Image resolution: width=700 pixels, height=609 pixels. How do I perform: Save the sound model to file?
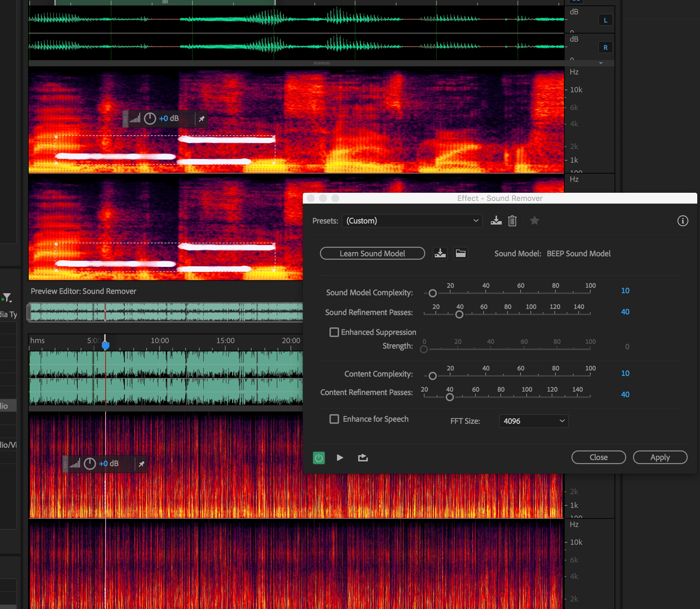tap(440, 253)
